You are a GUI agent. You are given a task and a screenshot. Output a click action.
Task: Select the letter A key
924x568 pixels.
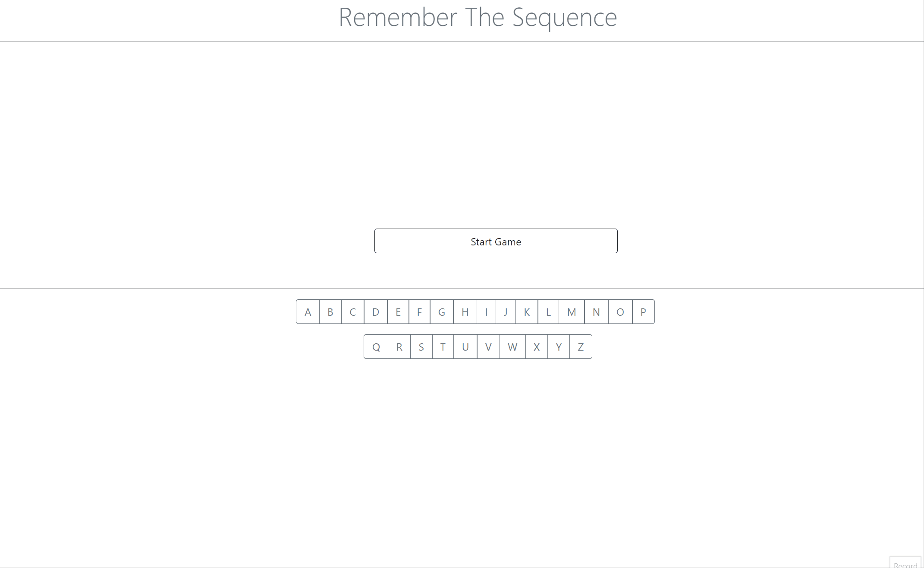[308, 312]
